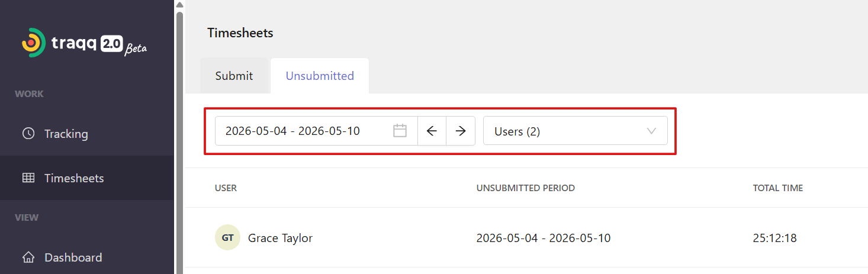The width and height of the screenshot is (868, 274).
Task: Click the Users dropdown chevron arrow
Action: pyautogui.click(x=651, y=131)
